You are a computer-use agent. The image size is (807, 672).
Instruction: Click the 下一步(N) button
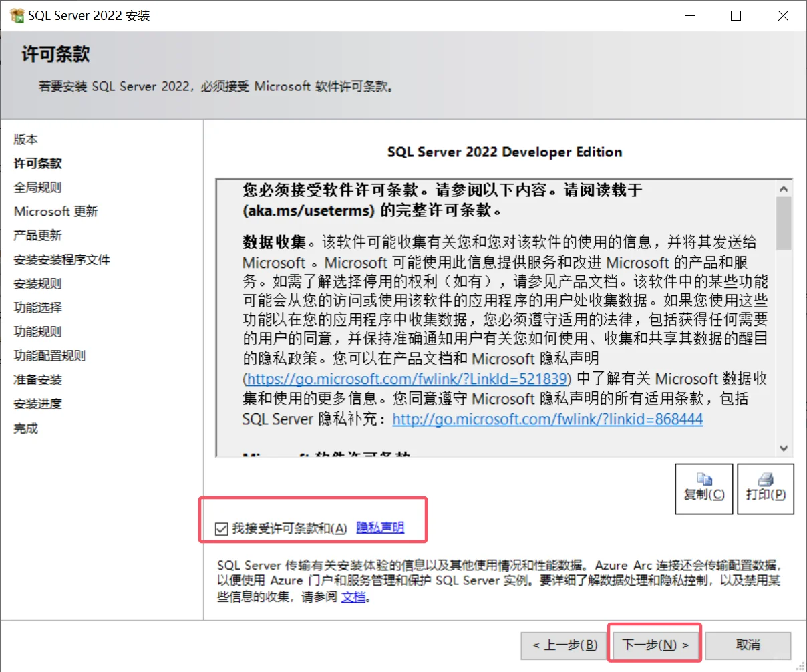point(655,645)
